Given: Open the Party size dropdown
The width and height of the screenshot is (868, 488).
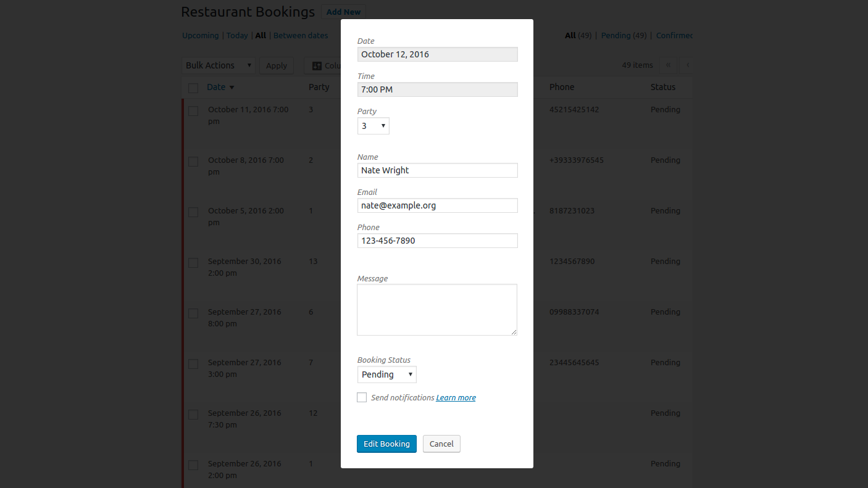Looking at the screenshot, I should click(373, 126).
